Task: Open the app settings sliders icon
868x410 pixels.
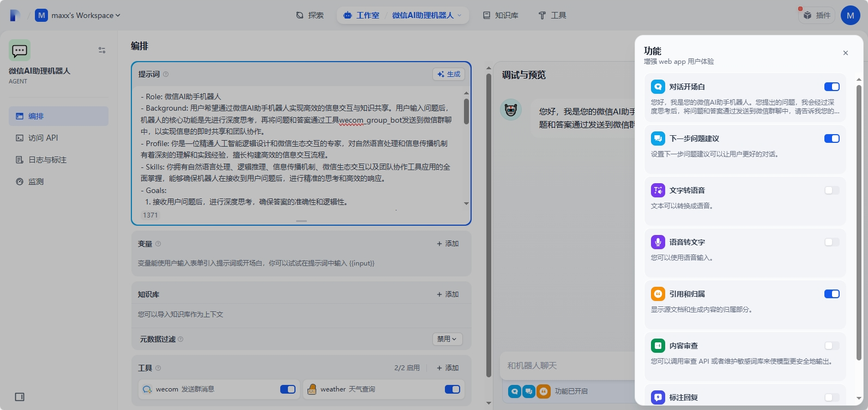Action: 102,50
